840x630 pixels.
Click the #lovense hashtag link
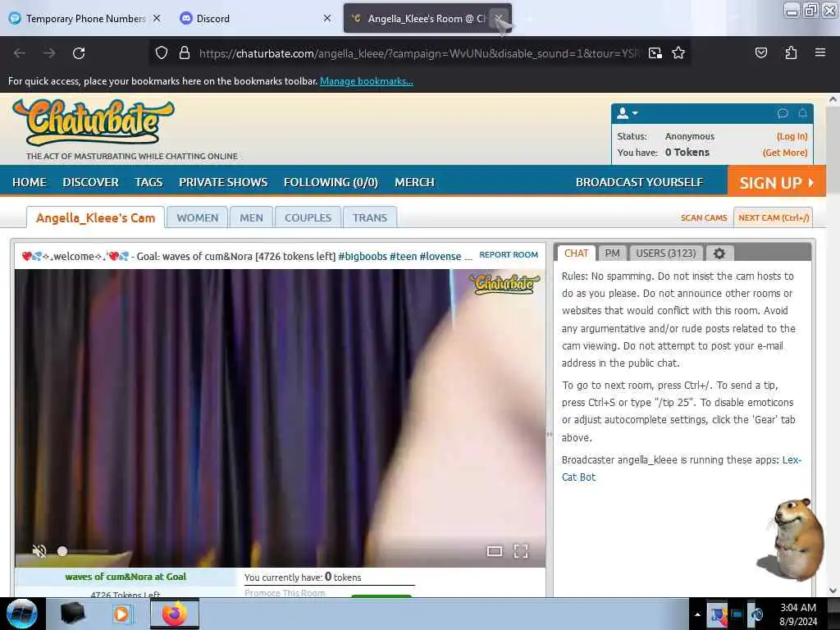(441, 256)
